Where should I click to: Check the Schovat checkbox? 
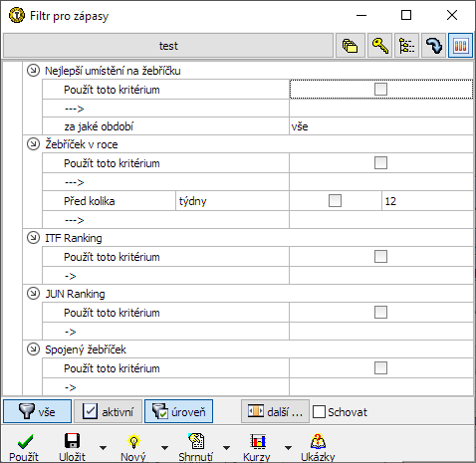319,412
